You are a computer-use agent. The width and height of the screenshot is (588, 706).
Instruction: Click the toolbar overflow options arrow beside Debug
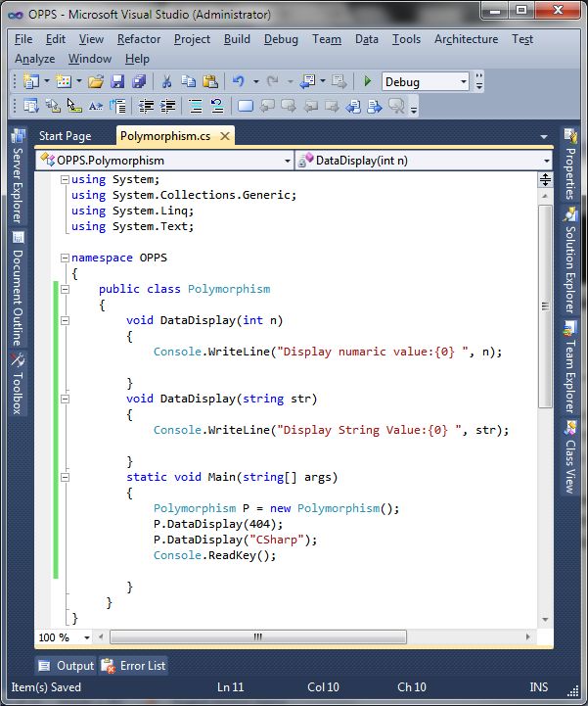pos(479,82)
